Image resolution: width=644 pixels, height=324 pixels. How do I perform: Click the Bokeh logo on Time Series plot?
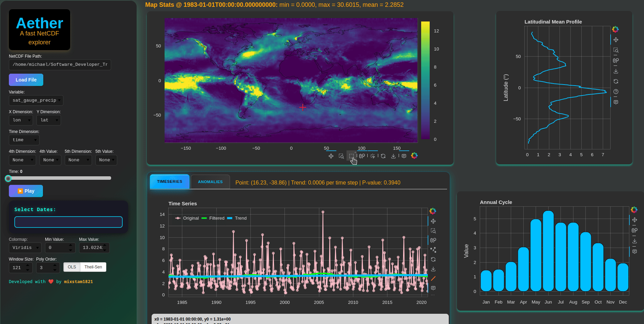click(433, 211)
